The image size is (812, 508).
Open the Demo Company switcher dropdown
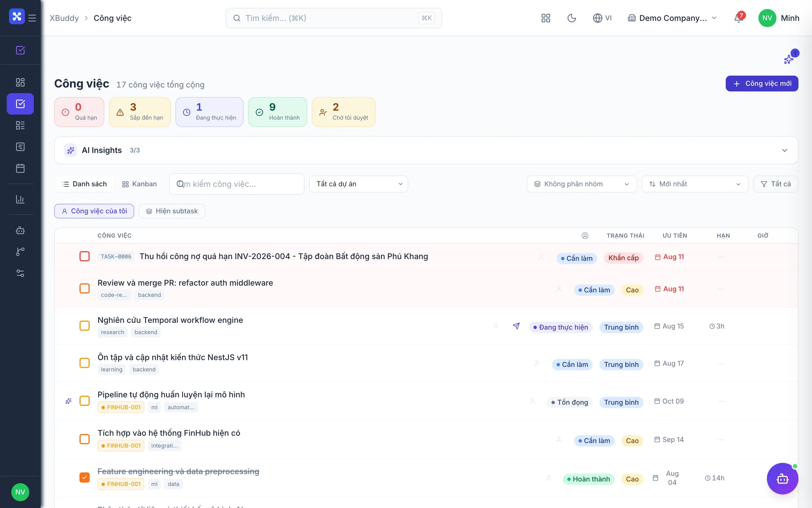click(x=672, y=18)
